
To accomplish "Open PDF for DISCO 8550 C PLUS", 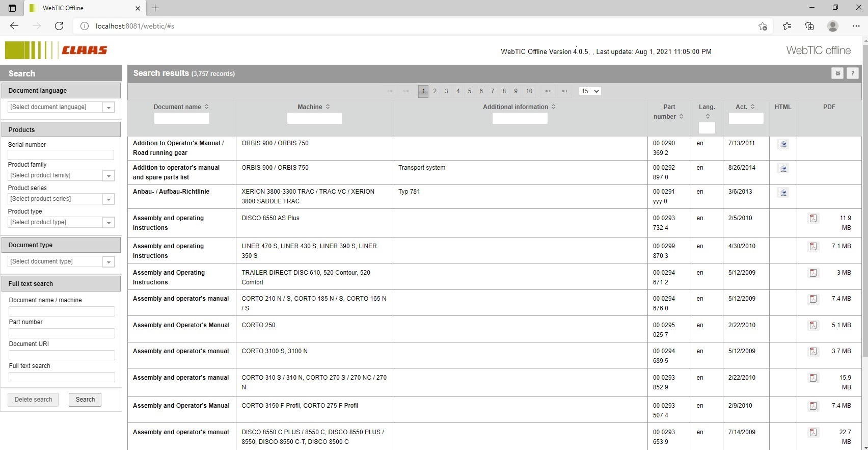I will click(x=813, y=433).
